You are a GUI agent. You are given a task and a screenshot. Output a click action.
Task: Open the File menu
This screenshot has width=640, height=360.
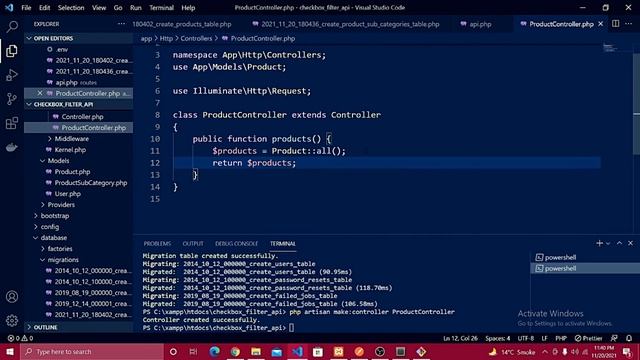26,7
